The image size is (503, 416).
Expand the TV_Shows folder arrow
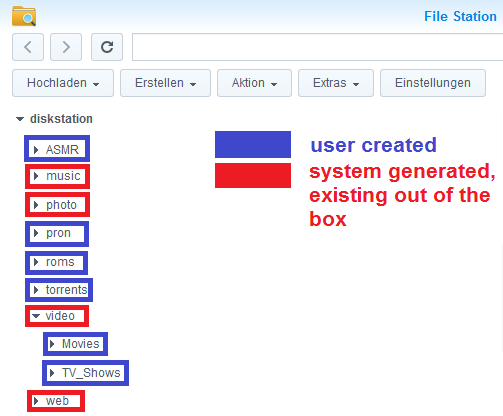coord(52,373)
